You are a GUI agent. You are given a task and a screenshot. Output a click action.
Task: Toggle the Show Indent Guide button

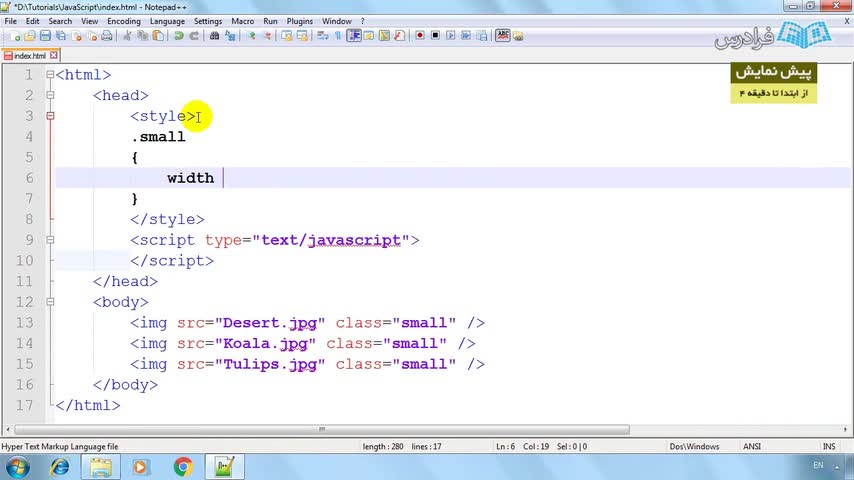pos(353,36)
